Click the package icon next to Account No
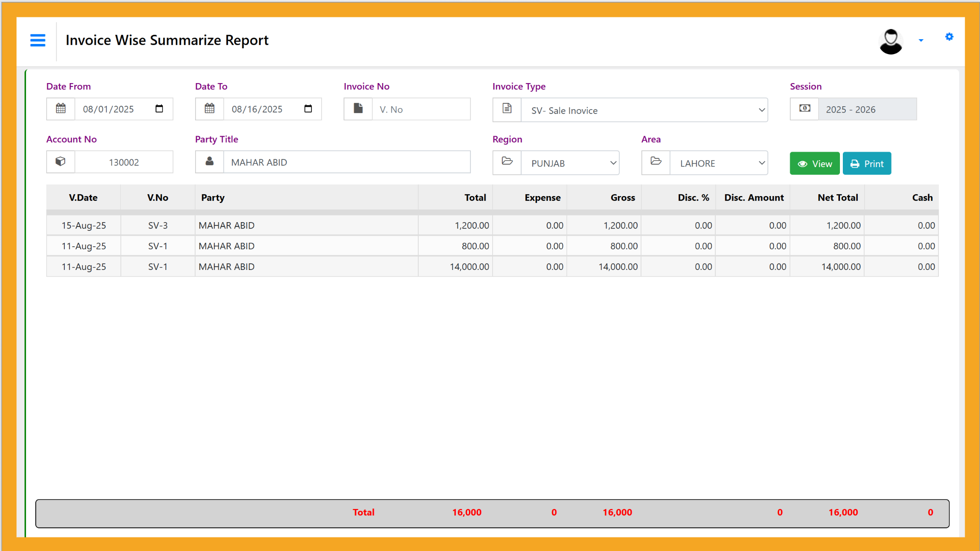Viewport: 980px width, 551px height. [61, 162]
